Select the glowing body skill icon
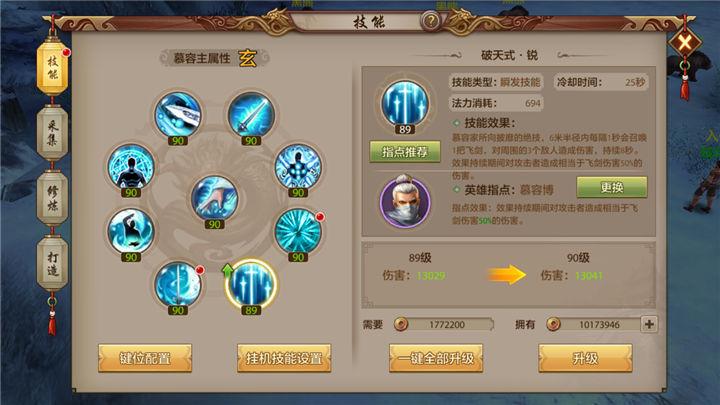The height and width of the screenshot is (405, 720). (298, 167)
